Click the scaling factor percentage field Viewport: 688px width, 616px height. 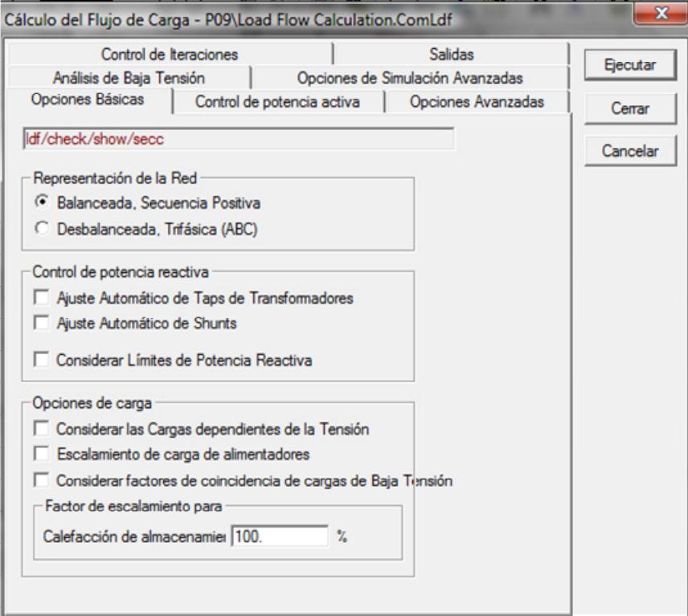point(279,536)
